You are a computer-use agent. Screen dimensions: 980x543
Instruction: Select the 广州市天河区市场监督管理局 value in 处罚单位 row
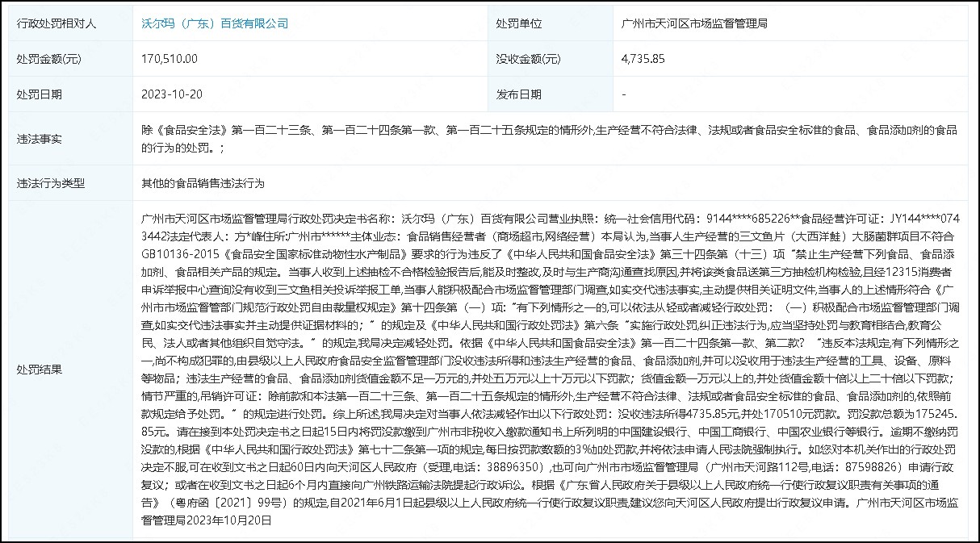pyautogui.click(x=694, y=23)
